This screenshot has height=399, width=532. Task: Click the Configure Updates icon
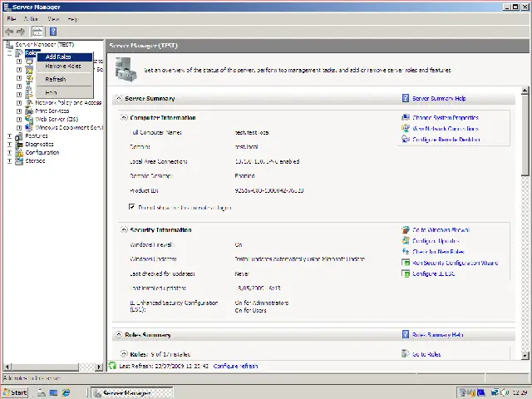[x=406, y=241]
